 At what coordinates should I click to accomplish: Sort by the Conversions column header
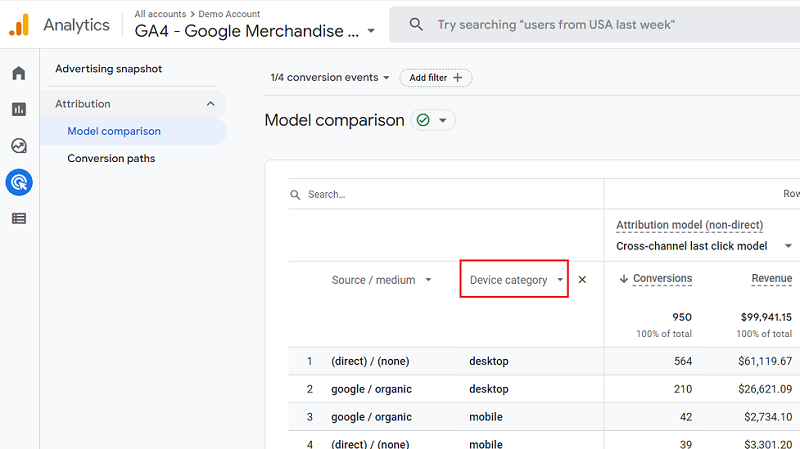(x=662, y=279)
